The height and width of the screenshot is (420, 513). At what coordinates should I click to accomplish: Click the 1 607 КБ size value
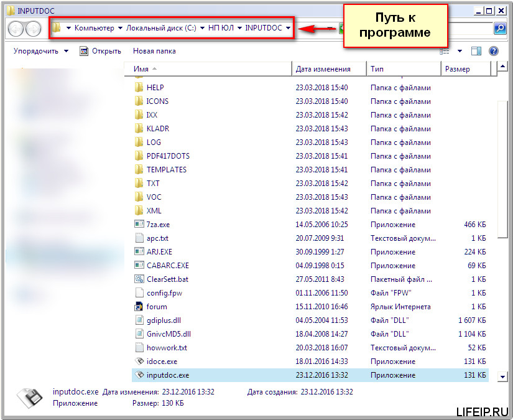(x=472, y=320)
